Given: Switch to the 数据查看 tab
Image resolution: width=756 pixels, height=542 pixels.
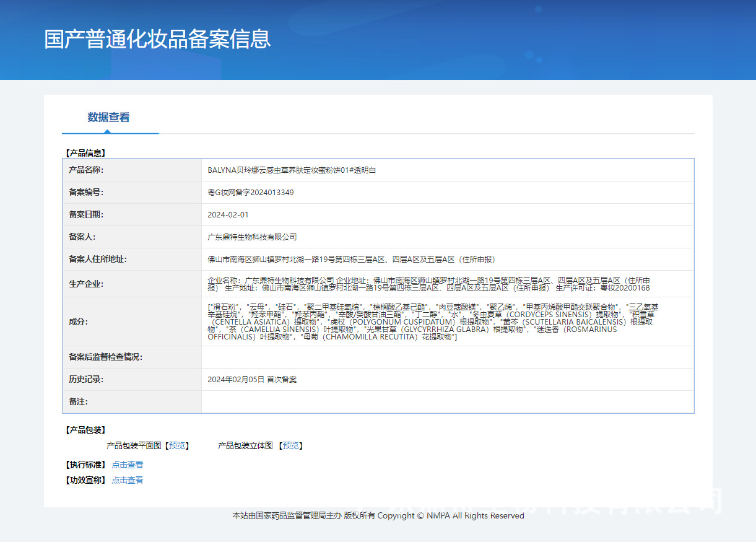Looking at the screenshot, I should pyautogui.click(x=108, y=118).
